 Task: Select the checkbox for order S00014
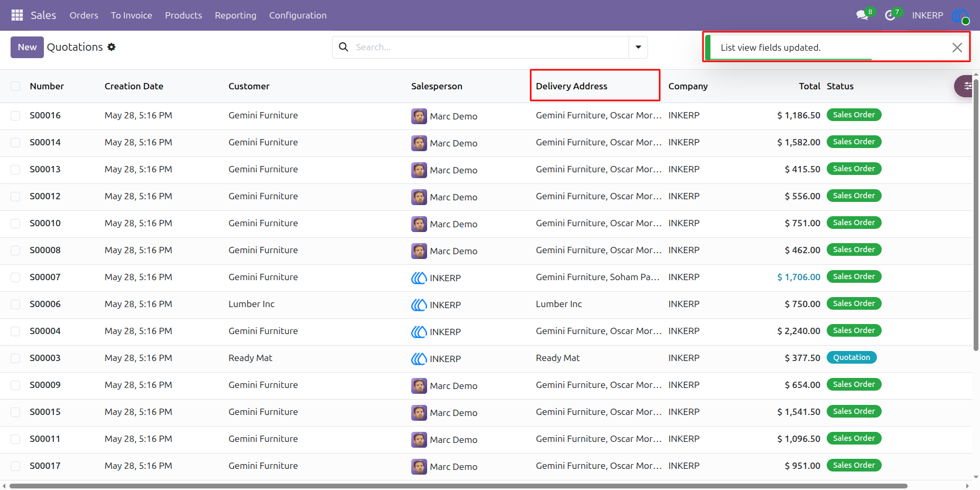[x=15, y=143]
